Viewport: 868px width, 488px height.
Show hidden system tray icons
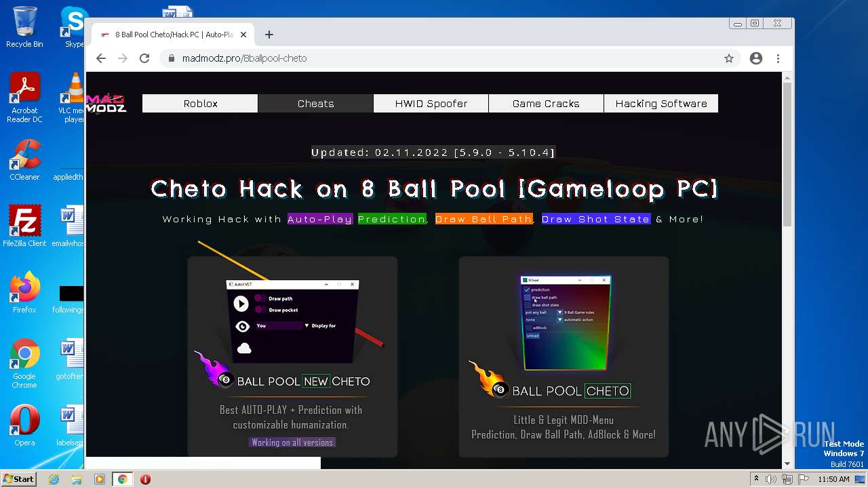click(x=756, y=479)
